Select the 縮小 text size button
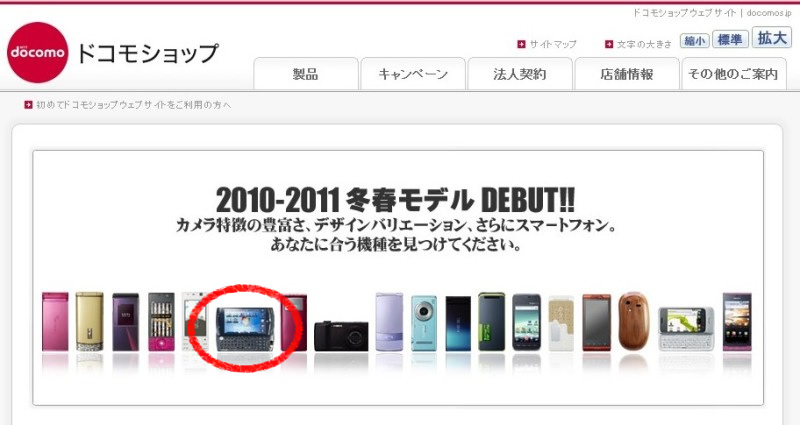The image size is (800, 425). coord(694,40)
